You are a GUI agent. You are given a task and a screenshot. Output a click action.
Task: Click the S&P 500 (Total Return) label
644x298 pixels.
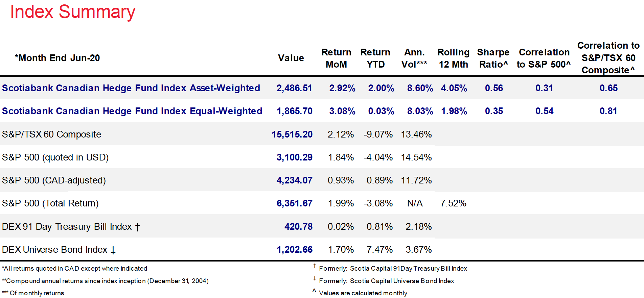pyautogui.click(x=50, y=203)
